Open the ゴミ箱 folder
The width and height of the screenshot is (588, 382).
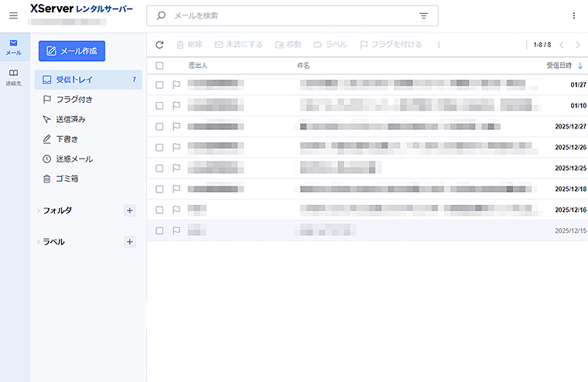(x=88, y=179)
